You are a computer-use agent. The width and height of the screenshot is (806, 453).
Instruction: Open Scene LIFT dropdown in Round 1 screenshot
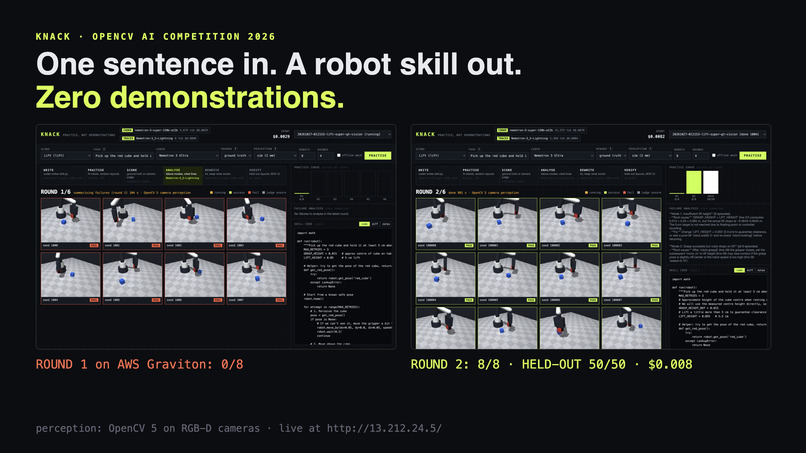click(66, 155)
